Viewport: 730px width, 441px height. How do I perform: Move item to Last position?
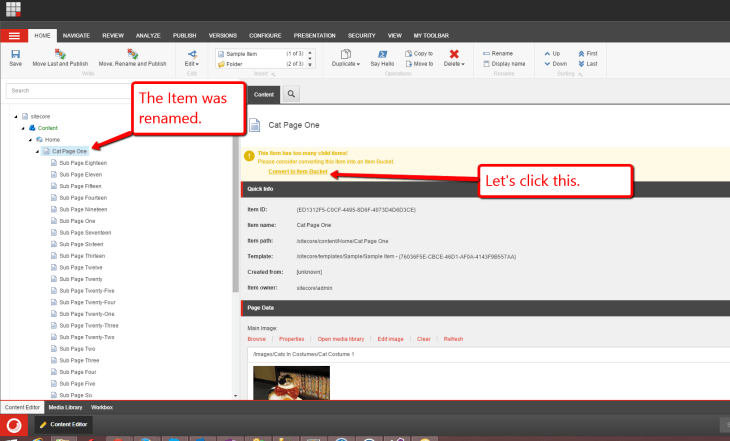pos(588,64)
